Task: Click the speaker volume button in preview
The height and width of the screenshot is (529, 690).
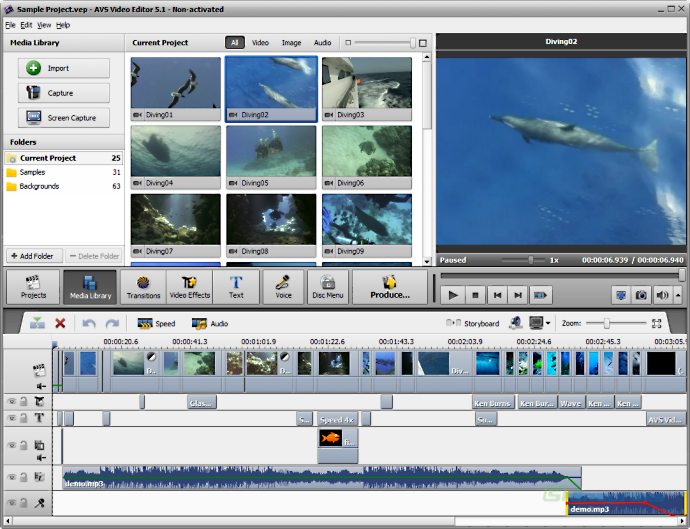Action: [x=662, y=295]
